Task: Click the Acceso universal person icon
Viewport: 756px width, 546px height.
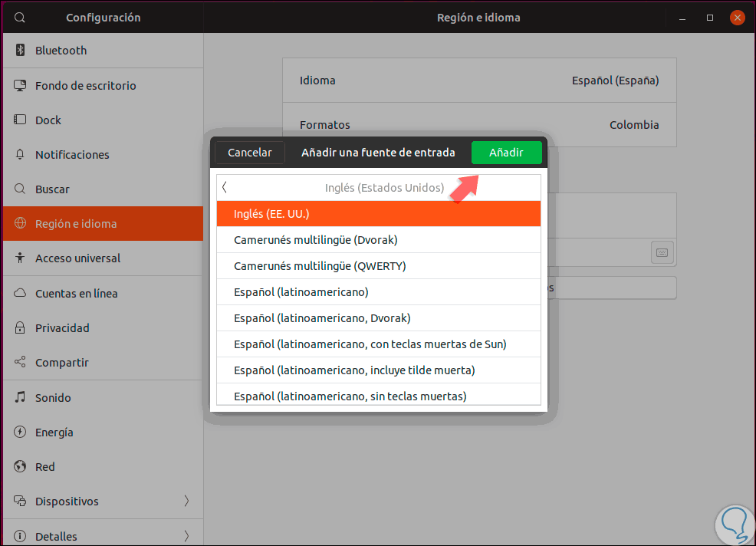Action: pyautogui.click(x=20, y=258)
